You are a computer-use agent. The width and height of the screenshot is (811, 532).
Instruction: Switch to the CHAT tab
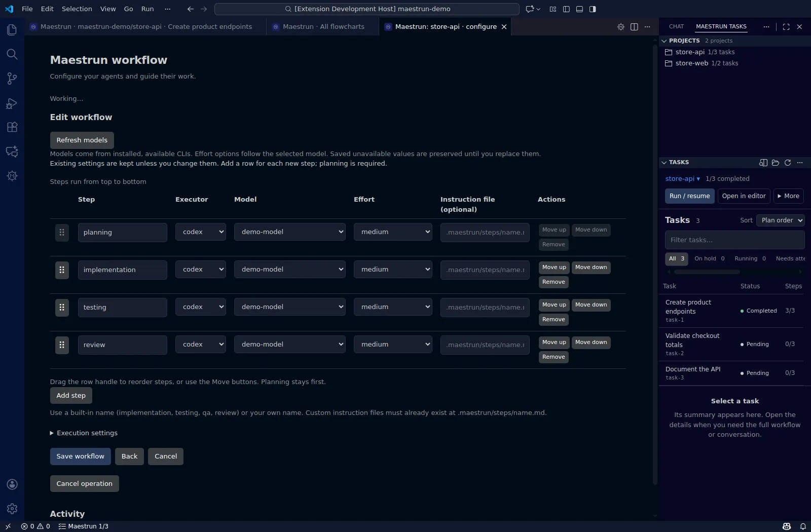pos(676,27)
